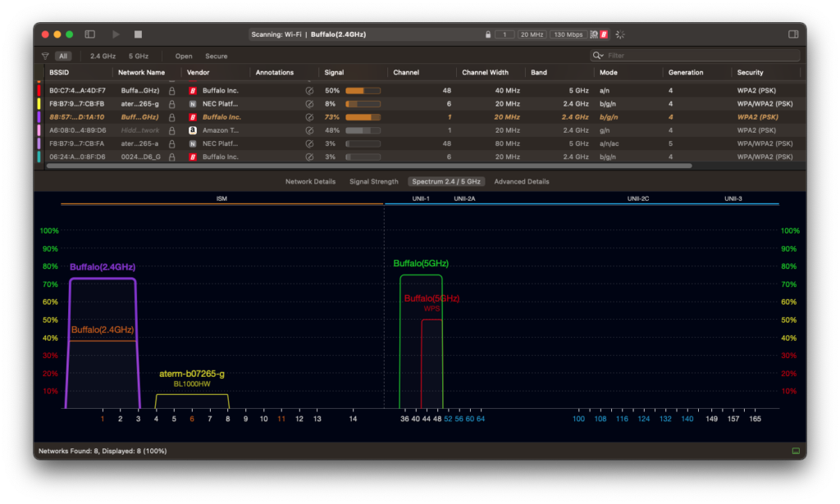Open the Advanced Details tab

point(522,181)
